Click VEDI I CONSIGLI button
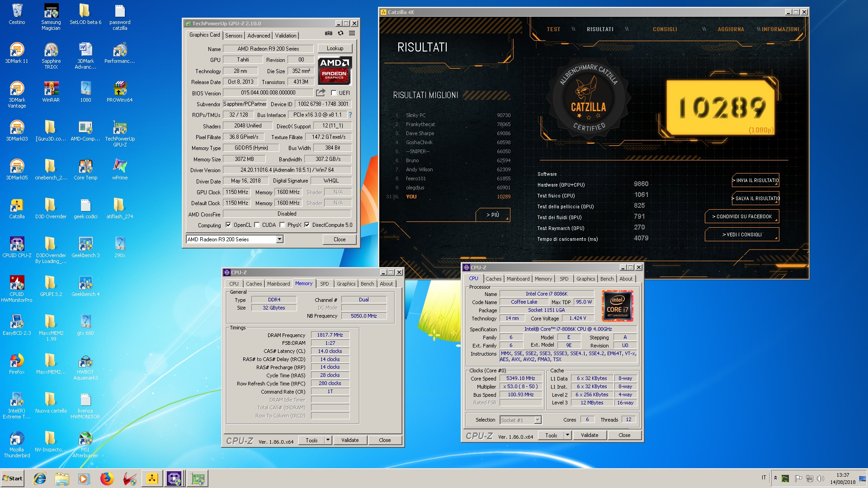This screenshot has width=868, height=488. point(742,235)
